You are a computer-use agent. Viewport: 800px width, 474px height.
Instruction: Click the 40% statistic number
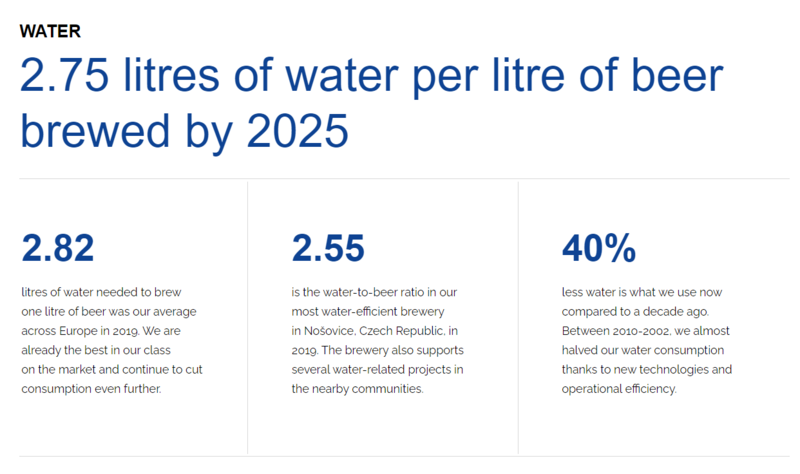coord(599,248)
